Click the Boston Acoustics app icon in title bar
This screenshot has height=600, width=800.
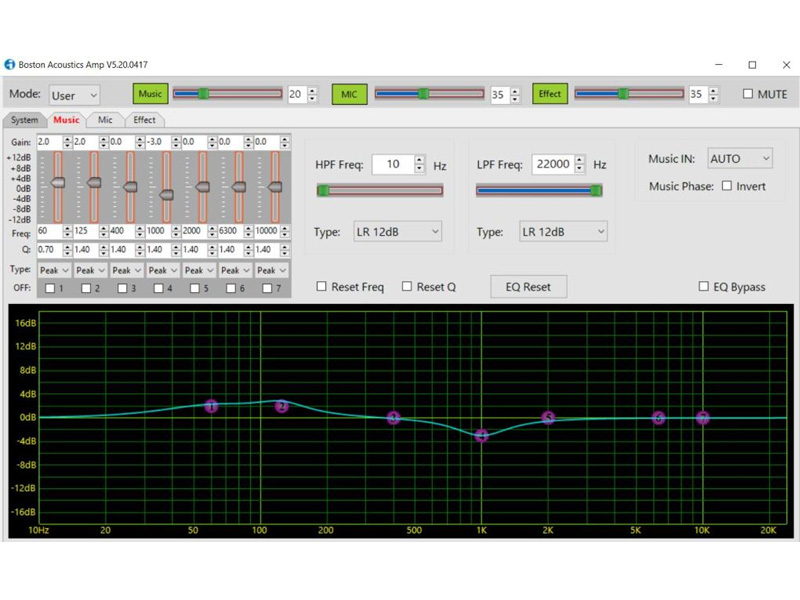point(10,64)
